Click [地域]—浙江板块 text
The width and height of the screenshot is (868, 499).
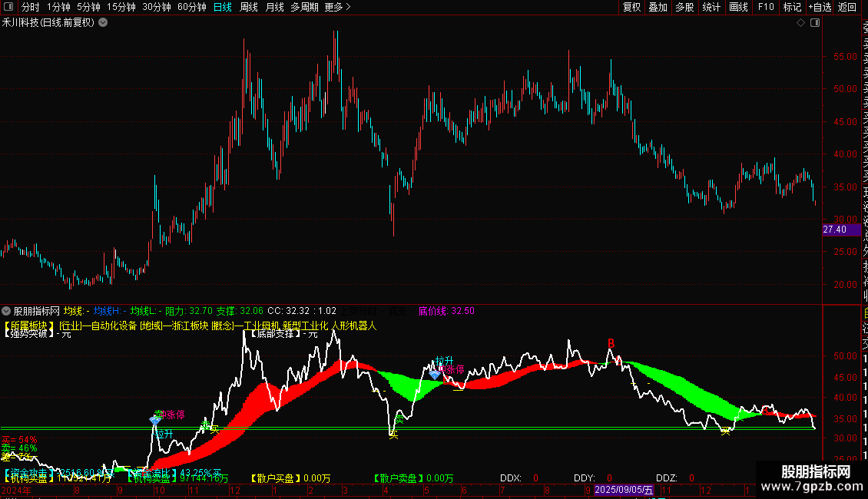point(174,326)
